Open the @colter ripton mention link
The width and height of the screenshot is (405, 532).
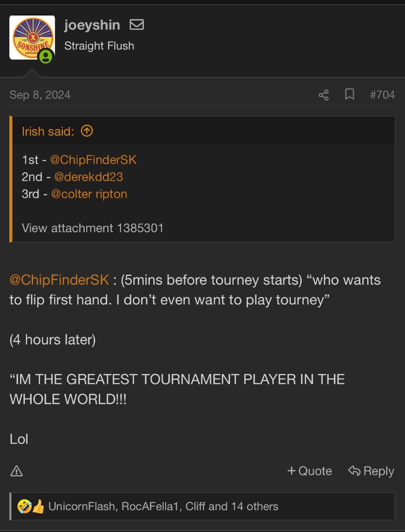[x=89, y=194]
